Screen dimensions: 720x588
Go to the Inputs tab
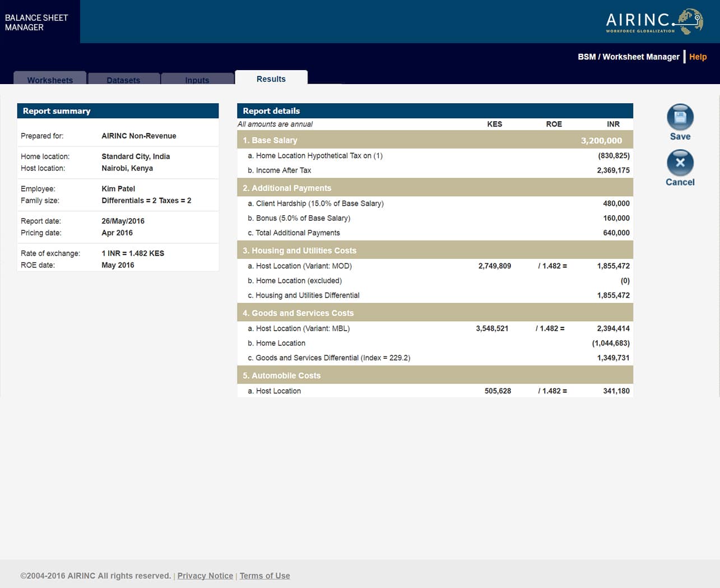click(197, 80)
